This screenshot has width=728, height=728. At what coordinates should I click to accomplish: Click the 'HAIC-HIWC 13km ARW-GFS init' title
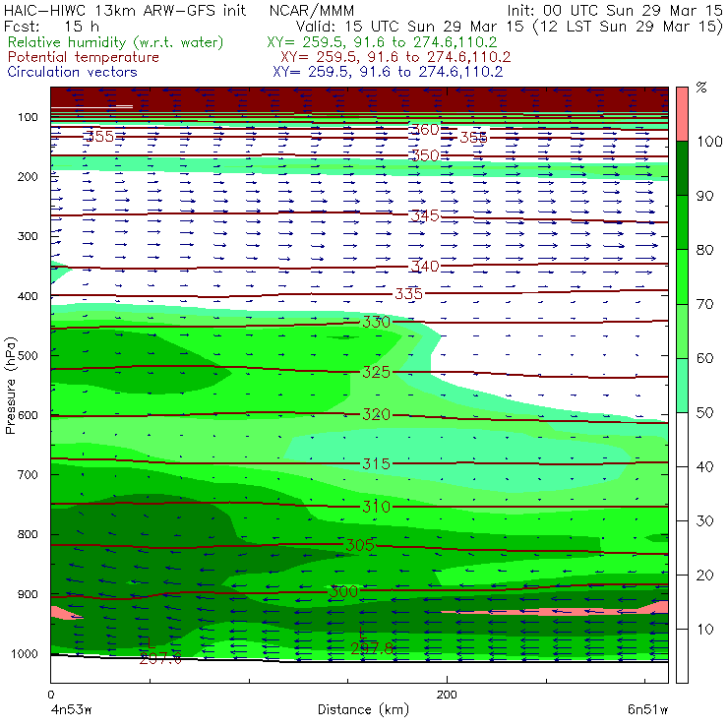pyautogui.click(x=125, y=10)
